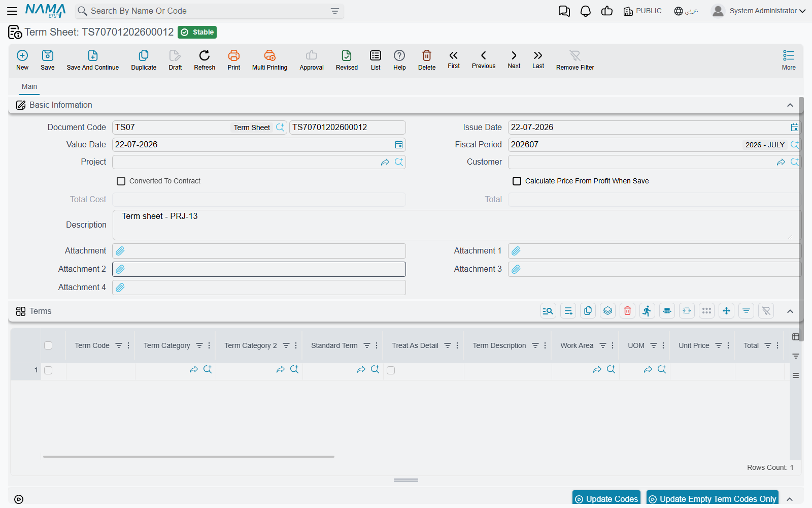Open Multi Printing

269,60
